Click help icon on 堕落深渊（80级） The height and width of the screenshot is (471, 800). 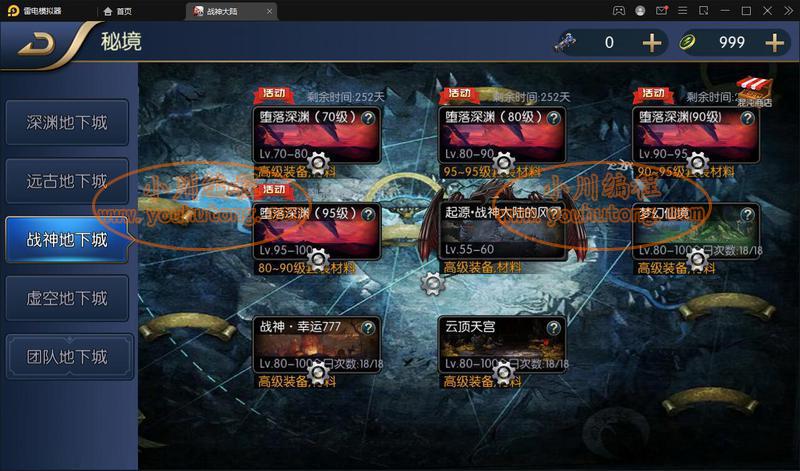(x=553, y=118)
